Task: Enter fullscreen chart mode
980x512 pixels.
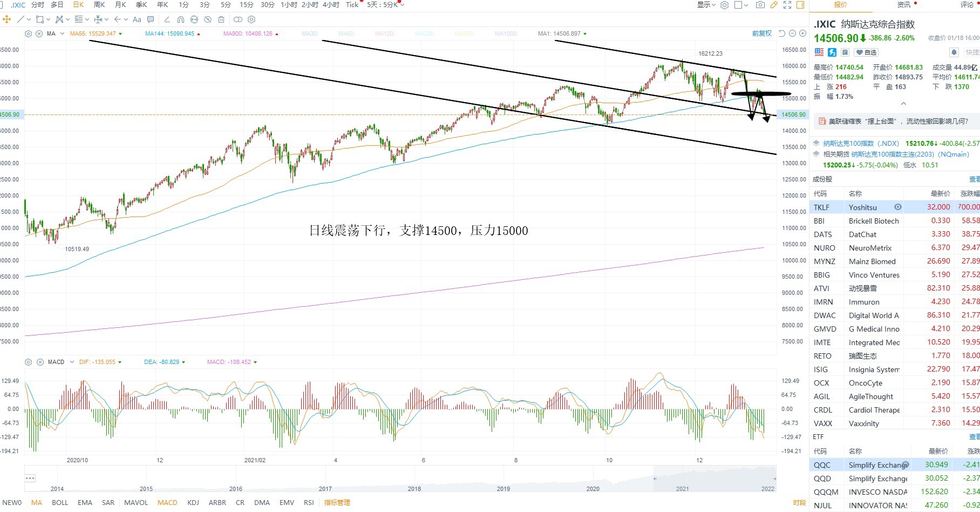Action: (787, 5)
